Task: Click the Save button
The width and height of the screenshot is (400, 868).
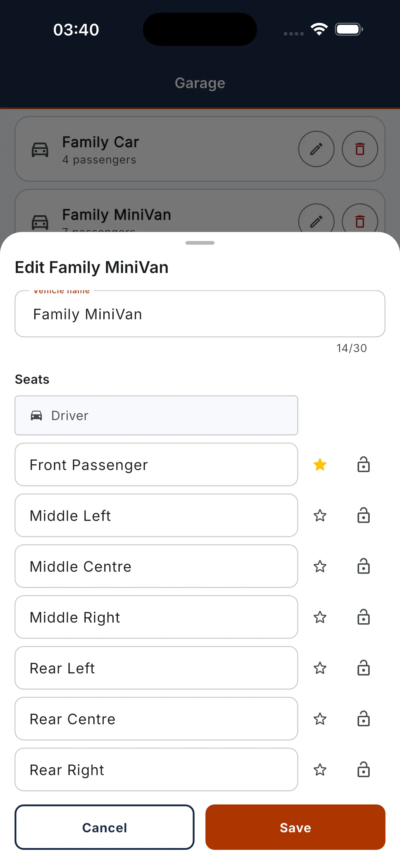Action: [295, 827]
